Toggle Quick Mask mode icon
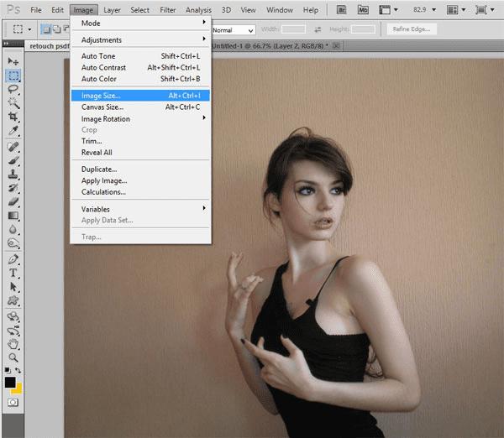The width and height of the screenshot is (504, 438). (13, 403)
